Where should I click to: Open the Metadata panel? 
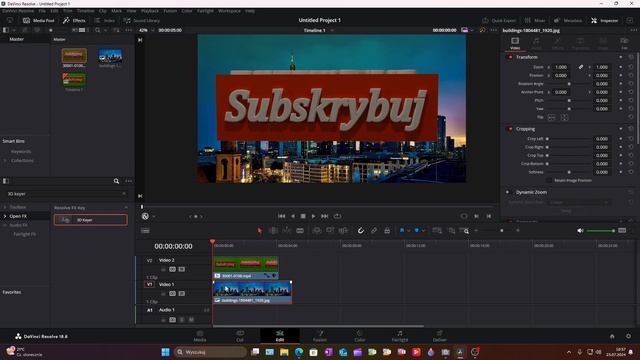(568, 20)
